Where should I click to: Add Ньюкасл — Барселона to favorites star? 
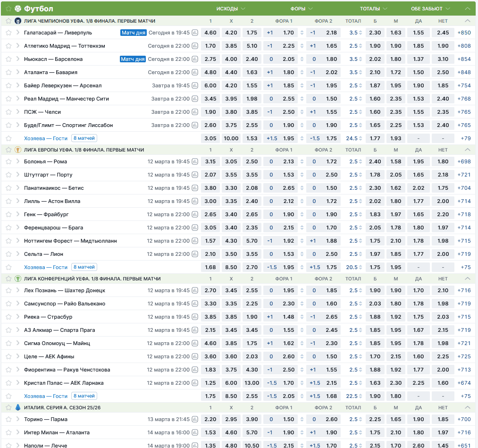coord(8,59)
